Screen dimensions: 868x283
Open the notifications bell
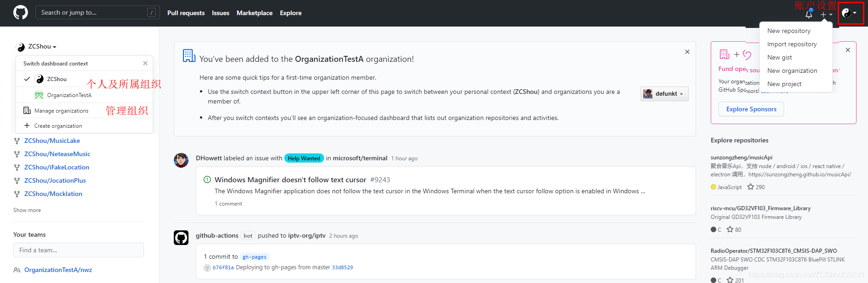coord(809,14)
